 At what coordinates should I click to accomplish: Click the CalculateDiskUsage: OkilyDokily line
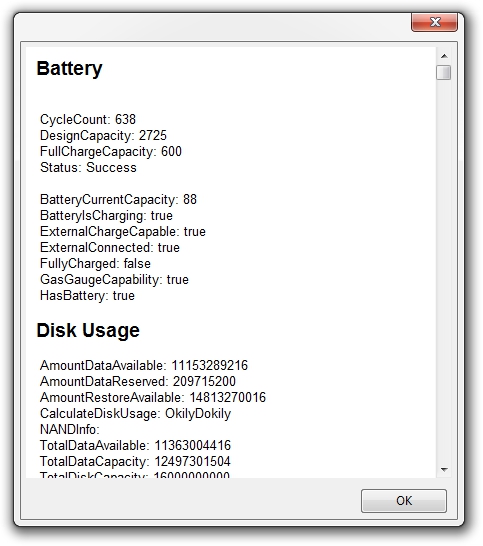tap(135, 414)
